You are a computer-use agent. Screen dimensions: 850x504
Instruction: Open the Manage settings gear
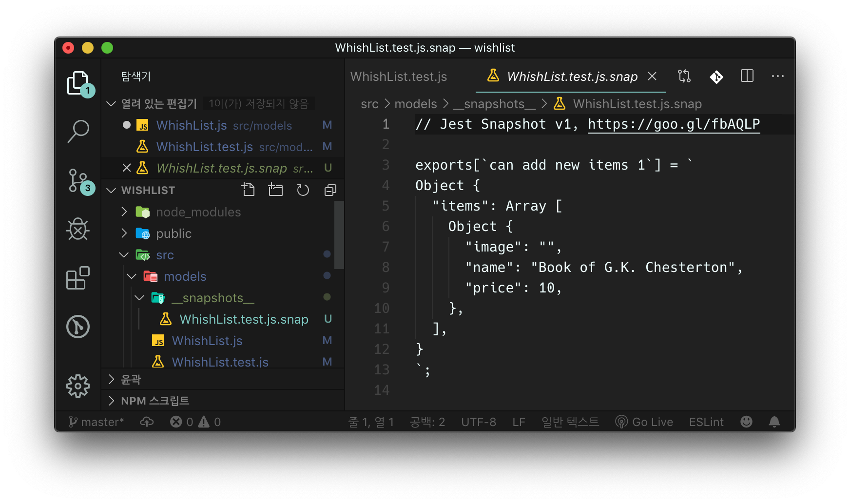tap(78, 386)
